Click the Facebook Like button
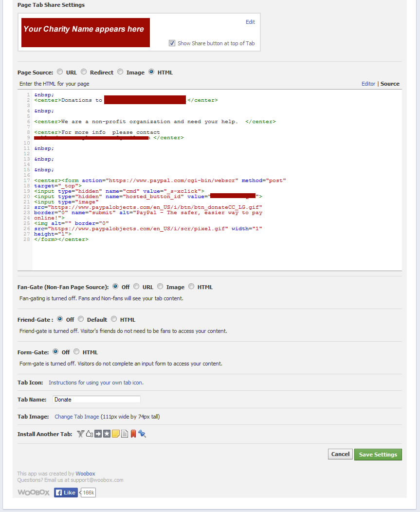Viewport: 420px width, 512px height. point(66,492)
